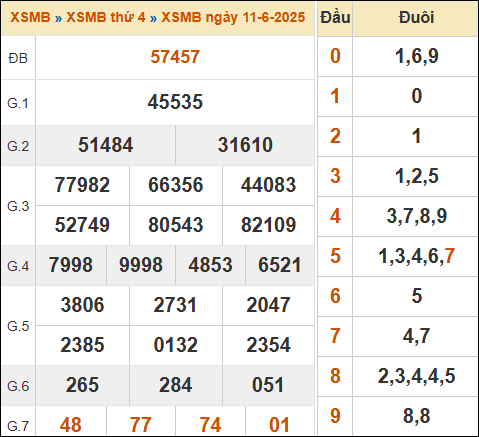The width and height of the screenshot is (479, 437).
Task: Click G.7 number 48
Action: [71, 425]
